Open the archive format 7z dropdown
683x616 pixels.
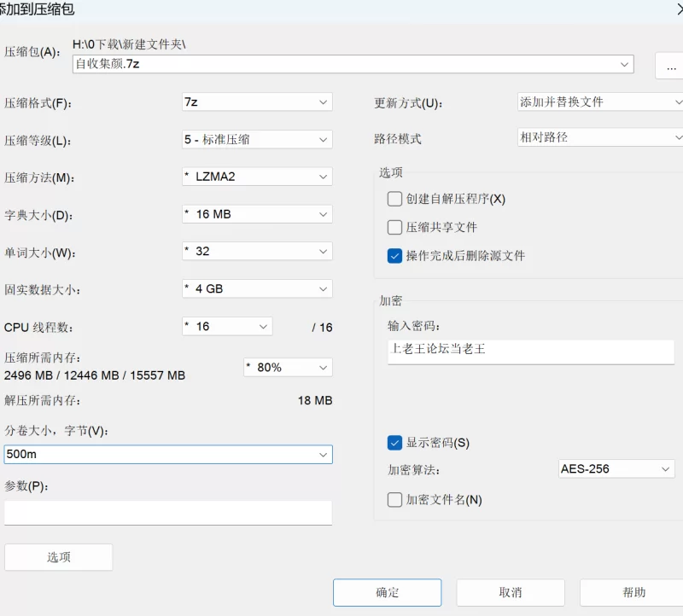pos(257,102)
